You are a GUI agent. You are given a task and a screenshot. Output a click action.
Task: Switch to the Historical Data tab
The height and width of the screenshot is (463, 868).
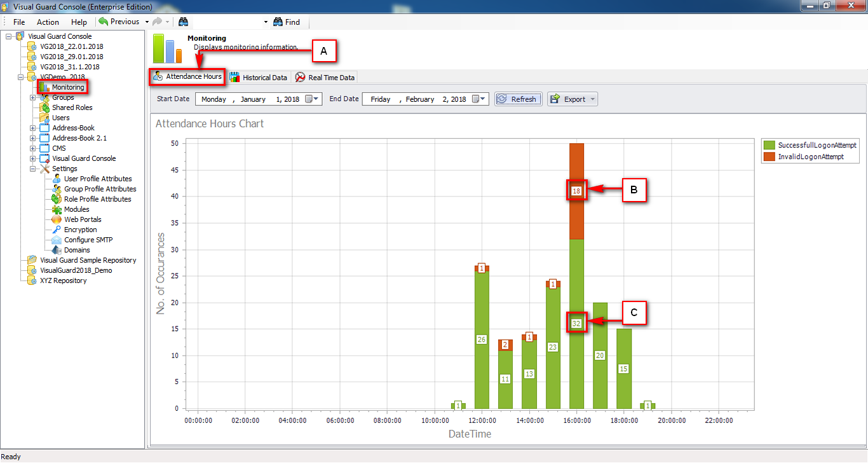(259, 77)
